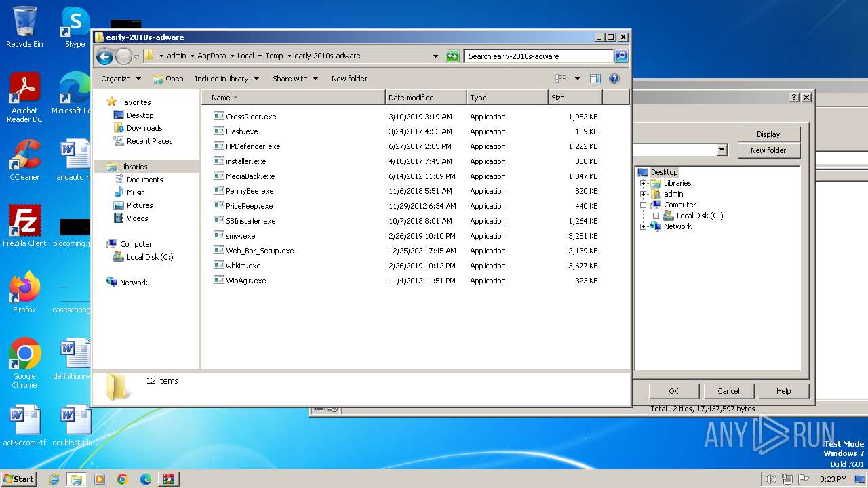
Task: Open the Start menu
Action: point(19,479)
